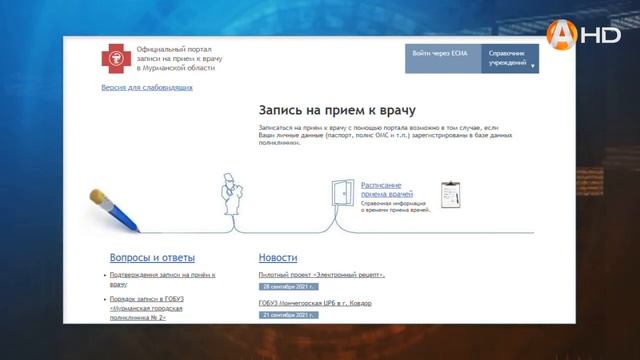Image resolution: width=640 pixels, height=360 pixels.
Task: Click the red medical cross portal logo
Action: click(116, 58)
